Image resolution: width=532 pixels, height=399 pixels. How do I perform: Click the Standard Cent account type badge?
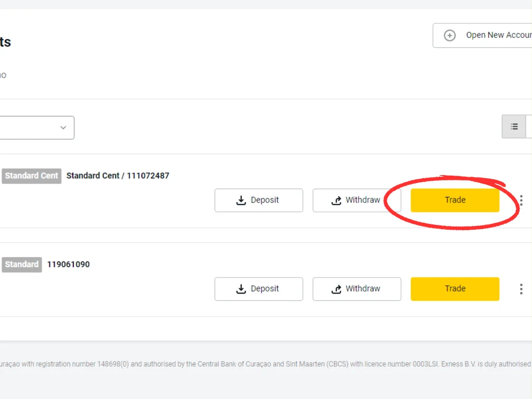[x=31, y=176]
